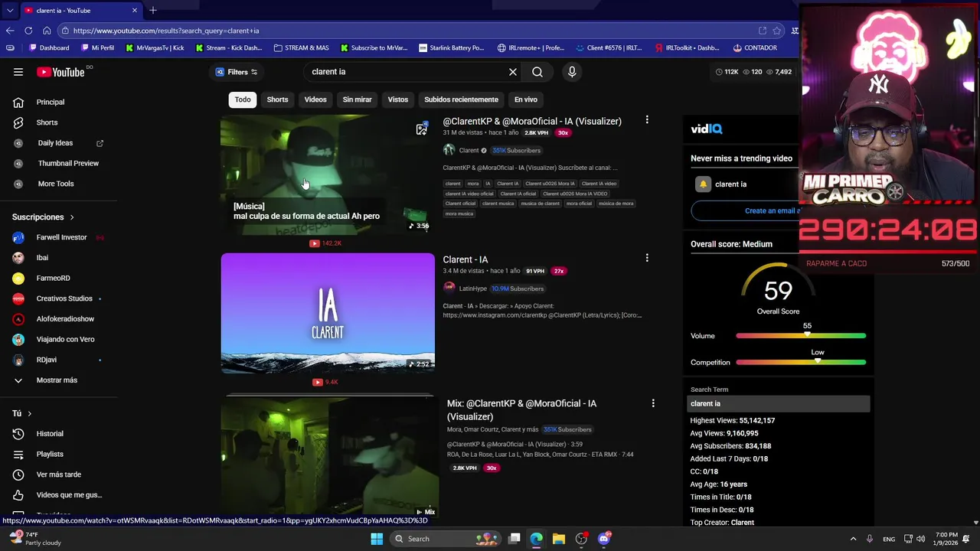Click Top Creator: Clarent entry
980x551 pixels.
pyautogui.click(x=722, y=523)
